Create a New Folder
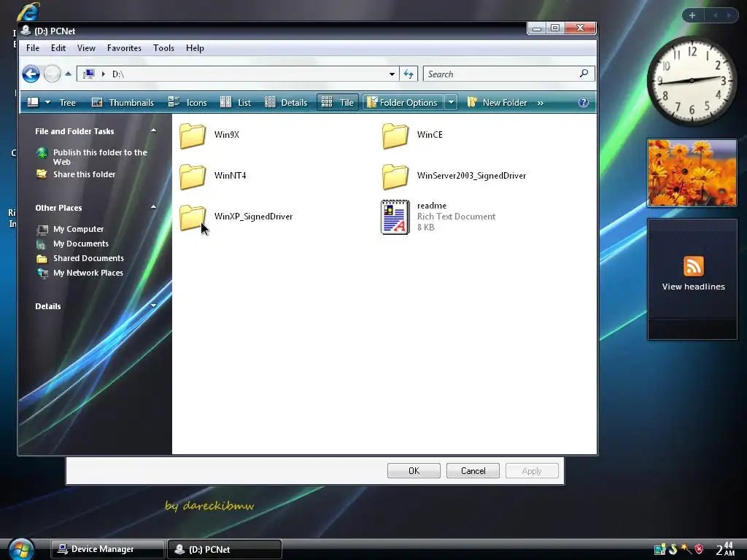Image resolution: width=747 pixels, height=560 pixels. [498, 102]
